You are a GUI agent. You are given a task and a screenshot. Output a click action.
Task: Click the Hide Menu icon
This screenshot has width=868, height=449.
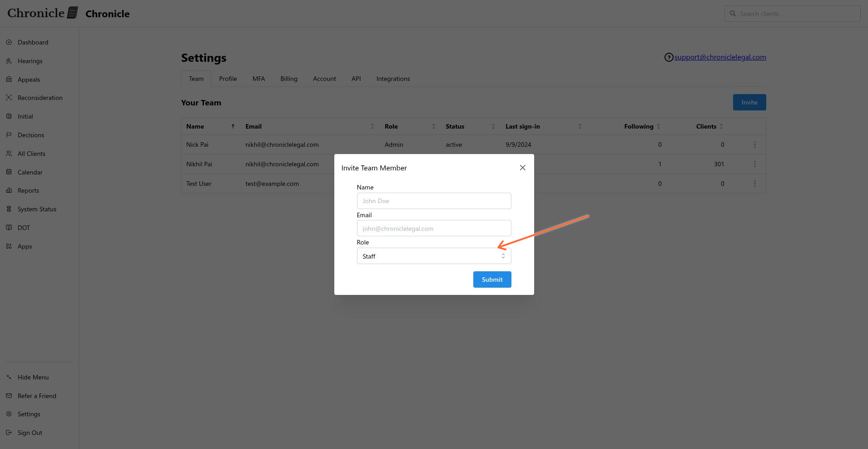(9, 377)
